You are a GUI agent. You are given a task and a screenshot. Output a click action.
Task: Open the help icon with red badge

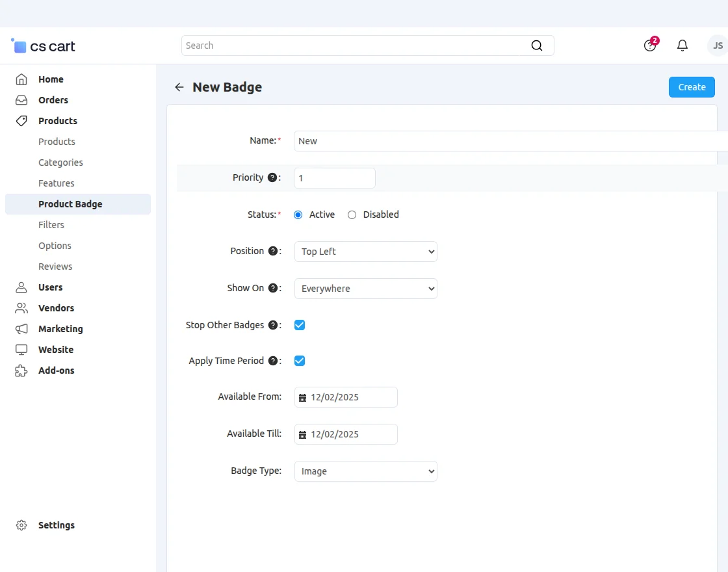coord(650,45)
